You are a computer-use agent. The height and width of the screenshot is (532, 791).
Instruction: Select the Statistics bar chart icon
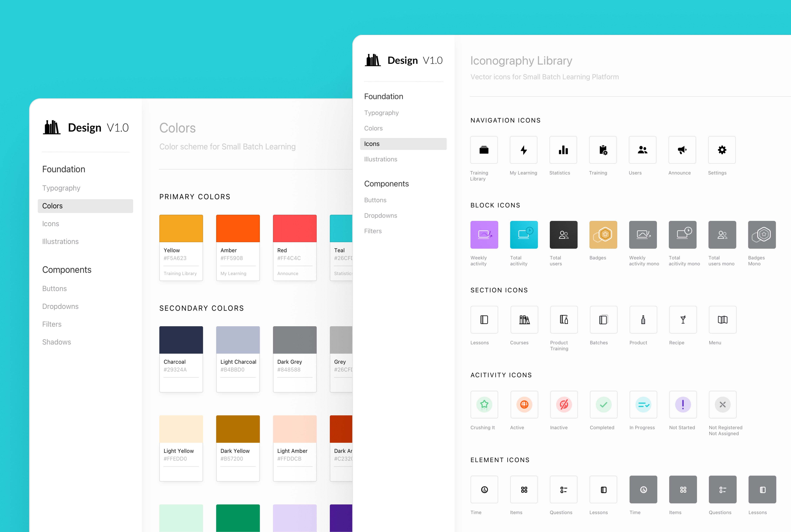coord(563,150)
